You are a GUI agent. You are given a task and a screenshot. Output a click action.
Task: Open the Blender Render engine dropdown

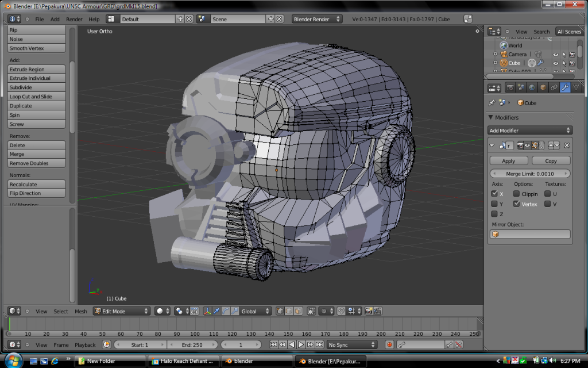click(316, 19)
